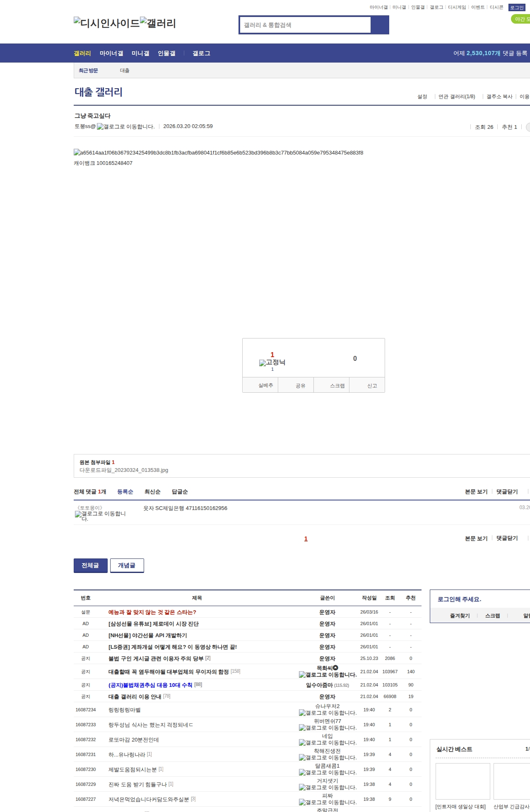Open post 예능과 잘 맞지 않는 것 같은 스타는?
The image size is (530, 812).
(x=152, y=612)
